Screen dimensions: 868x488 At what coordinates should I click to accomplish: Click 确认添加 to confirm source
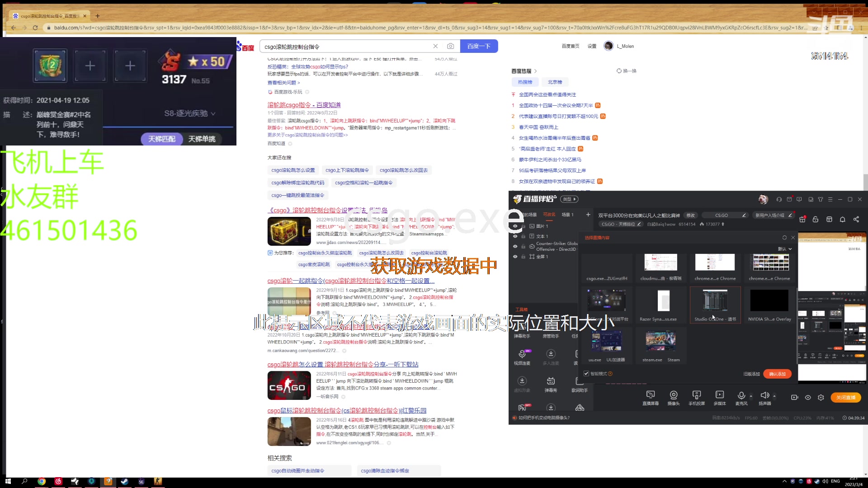click(778, 374)
